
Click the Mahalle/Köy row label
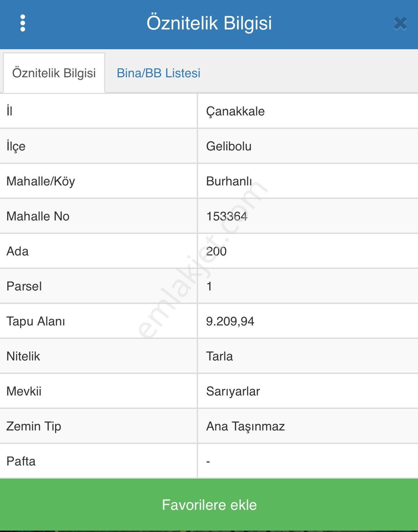coord(41,181)
